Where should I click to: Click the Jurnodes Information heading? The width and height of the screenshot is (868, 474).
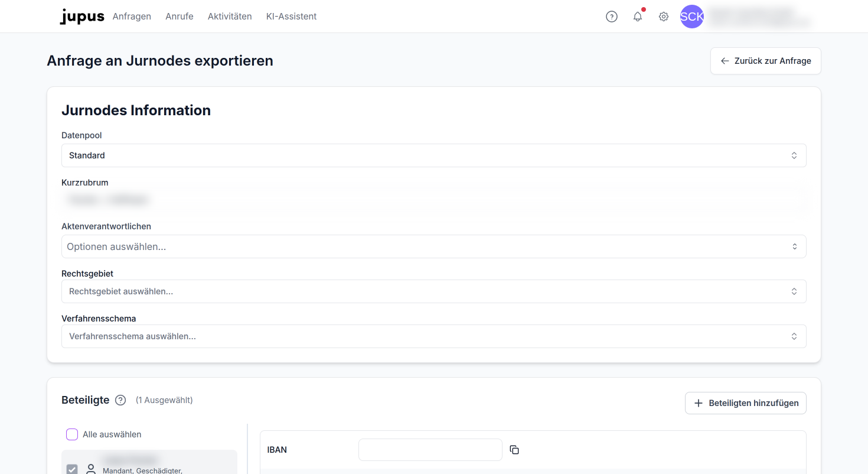coord(136,111)
